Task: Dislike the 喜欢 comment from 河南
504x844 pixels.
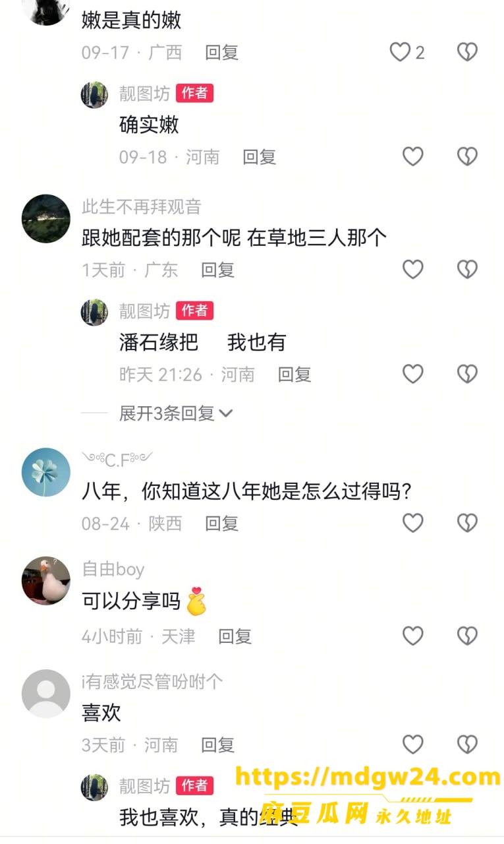Action: click(x=467, y=744)
